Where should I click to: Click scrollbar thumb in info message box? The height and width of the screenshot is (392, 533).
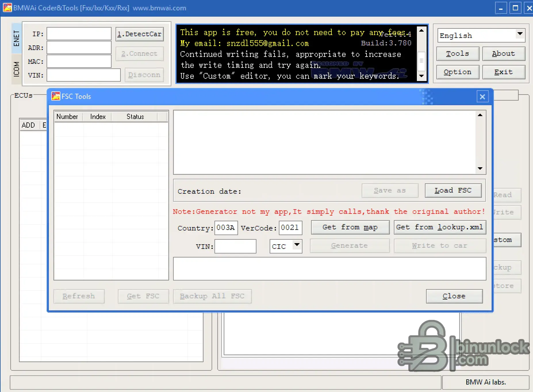point(421,61)
